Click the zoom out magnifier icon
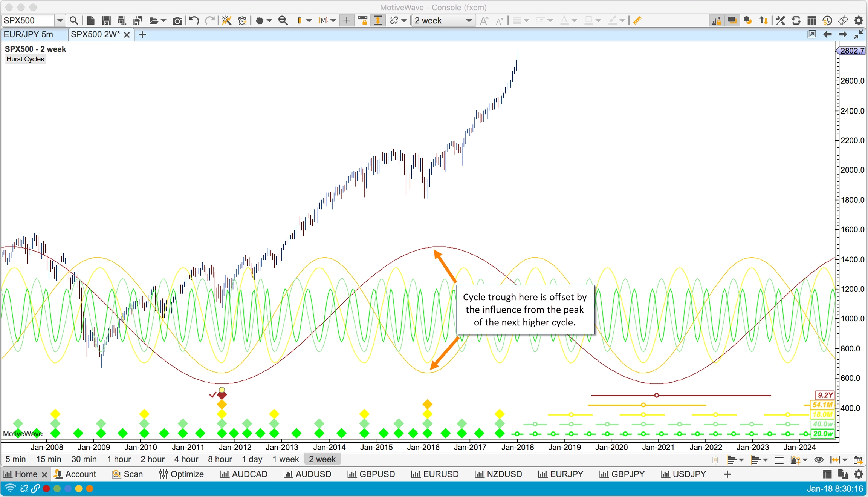The image size is (868, 497). pyautogui.click(x=283, y=21)
